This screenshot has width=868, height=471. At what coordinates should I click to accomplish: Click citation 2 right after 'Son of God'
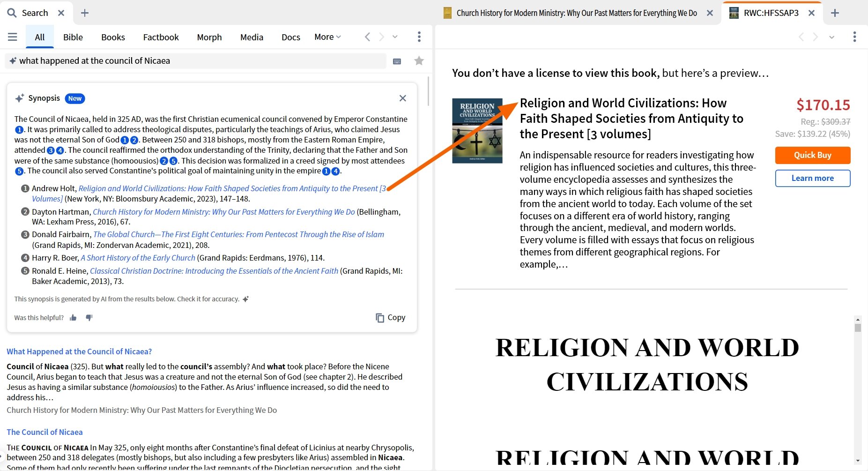(134, 140)
